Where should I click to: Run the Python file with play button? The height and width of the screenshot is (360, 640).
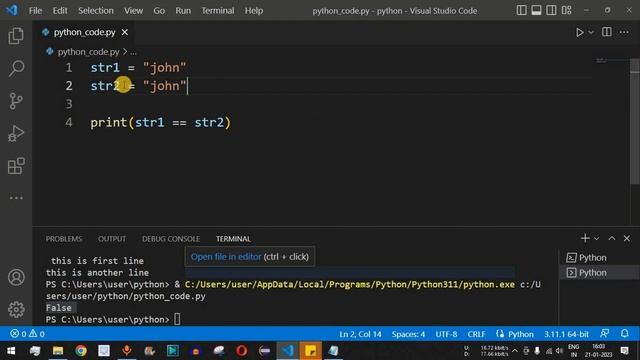point(580,32)
